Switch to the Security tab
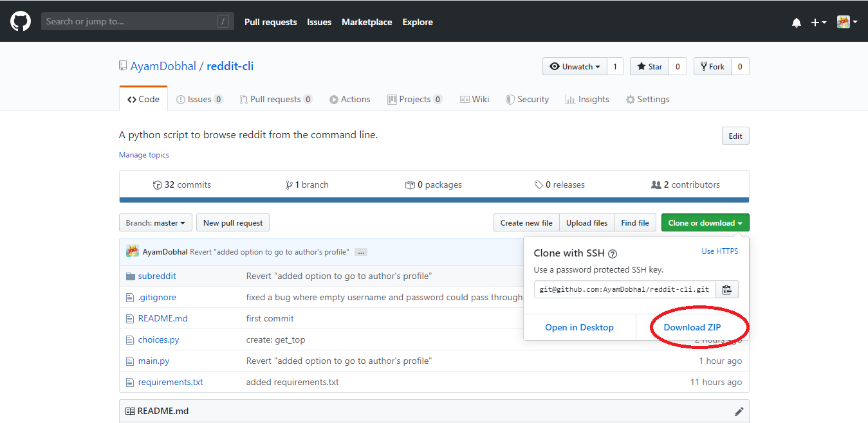The width and height of the screenshot is (868, 423). 527,99
